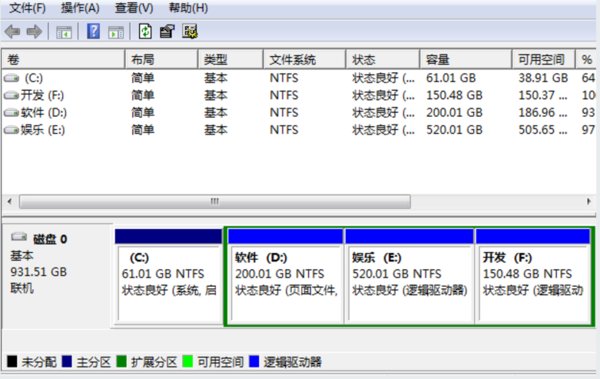Click the NTFS cell in the 娱乐 (E:) row
600x379 pixels.
pos(284,130)
